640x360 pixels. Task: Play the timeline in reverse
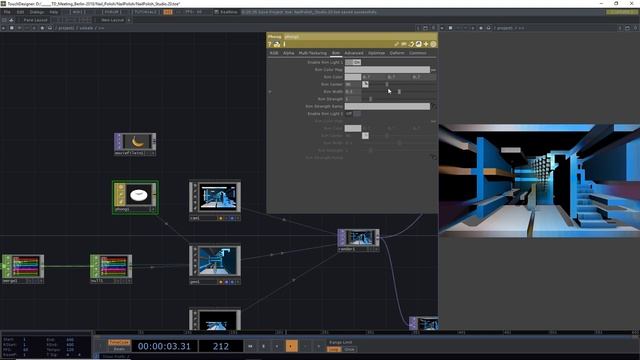[x=277, y=347]
